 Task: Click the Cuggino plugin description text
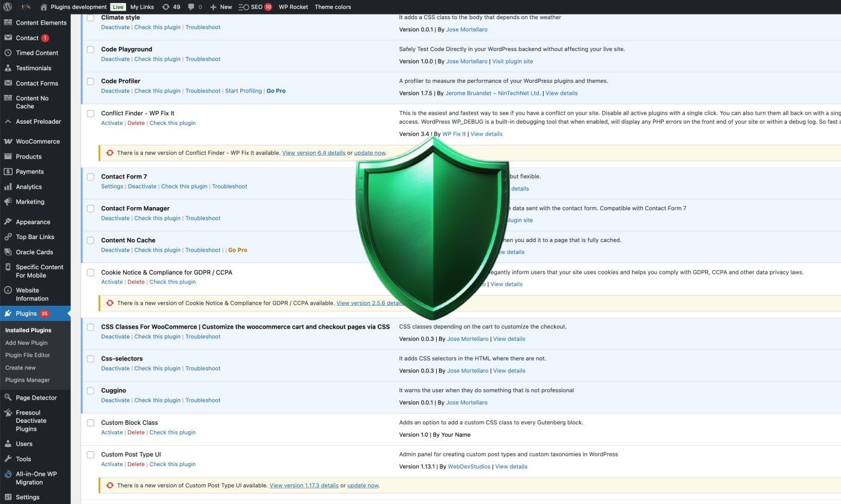[x=487, y=390]
